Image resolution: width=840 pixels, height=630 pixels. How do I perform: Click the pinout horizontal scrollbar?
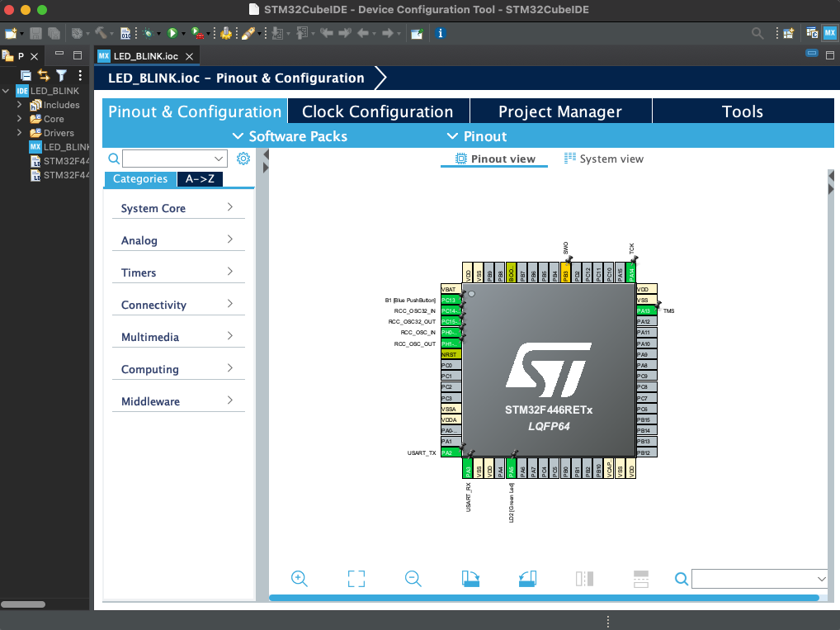(x=544, y=597)
